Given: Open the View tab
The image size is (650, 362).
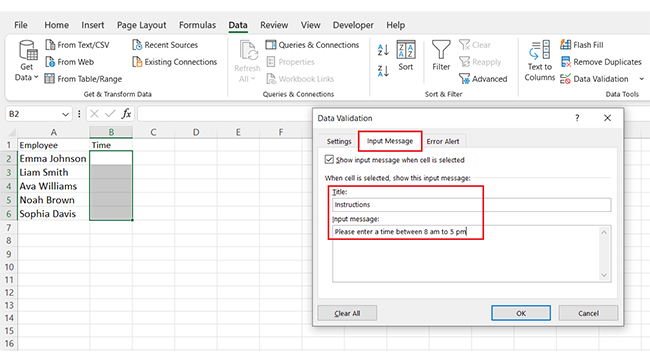Looking at the screenshot, I should pyautogui.click(x=310, y=25).
